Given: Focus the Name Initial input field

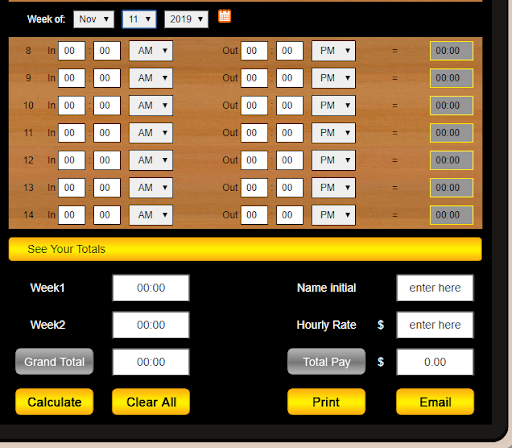Looking at the screenshot, I should 435,288.
